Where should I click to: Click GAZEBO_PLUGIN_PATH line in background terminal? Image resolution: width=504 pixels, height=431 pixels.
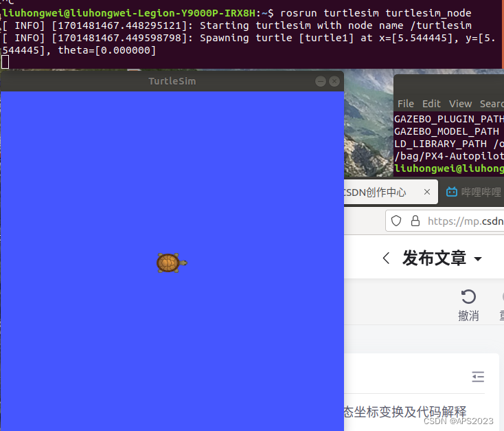[x=449, y=119]
